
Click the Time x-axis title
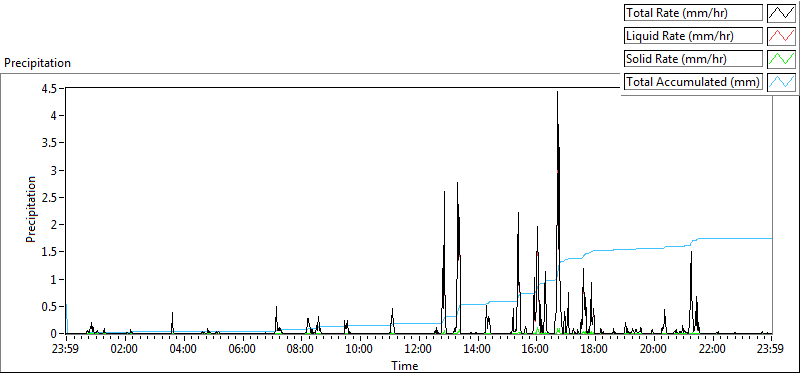pos(405,365)
